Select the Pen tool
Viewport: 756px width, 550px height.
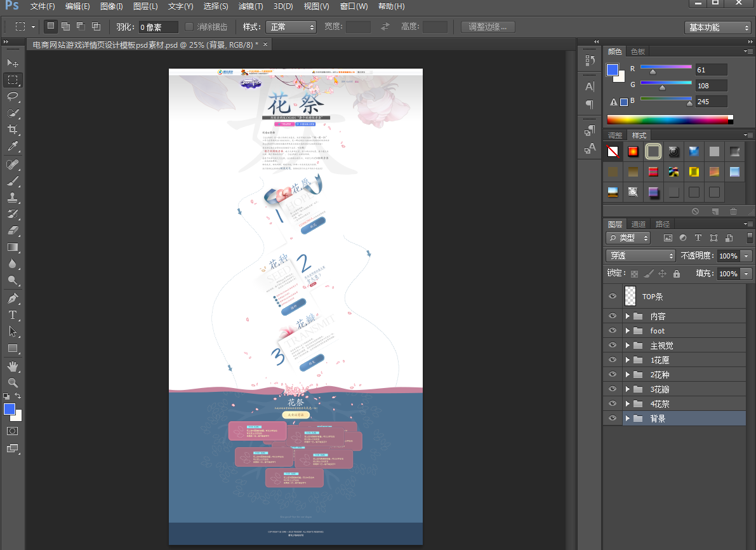tap(13, 298)
